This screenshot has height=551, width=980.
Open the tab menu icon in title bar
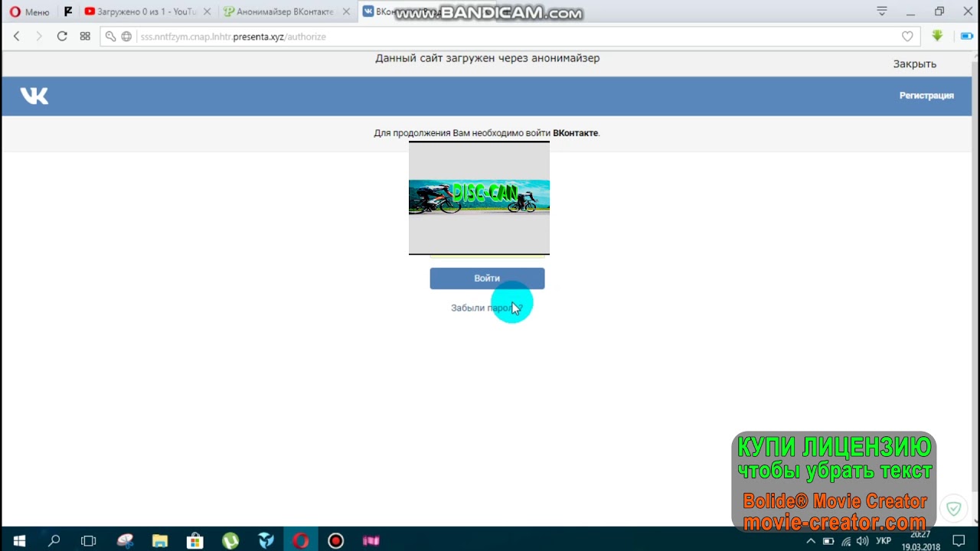[x=882, y=11]
